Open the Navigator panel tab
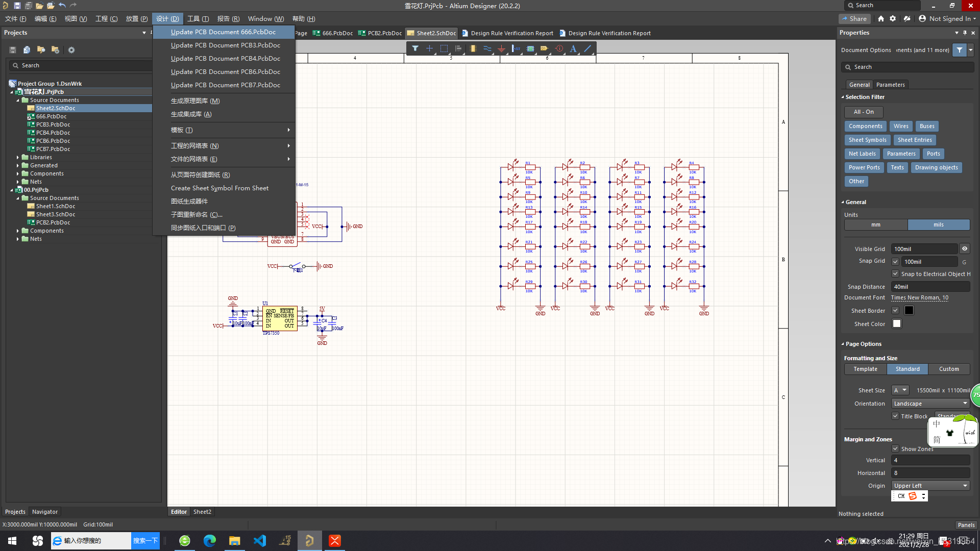980x551 pixels. (45, 512)
